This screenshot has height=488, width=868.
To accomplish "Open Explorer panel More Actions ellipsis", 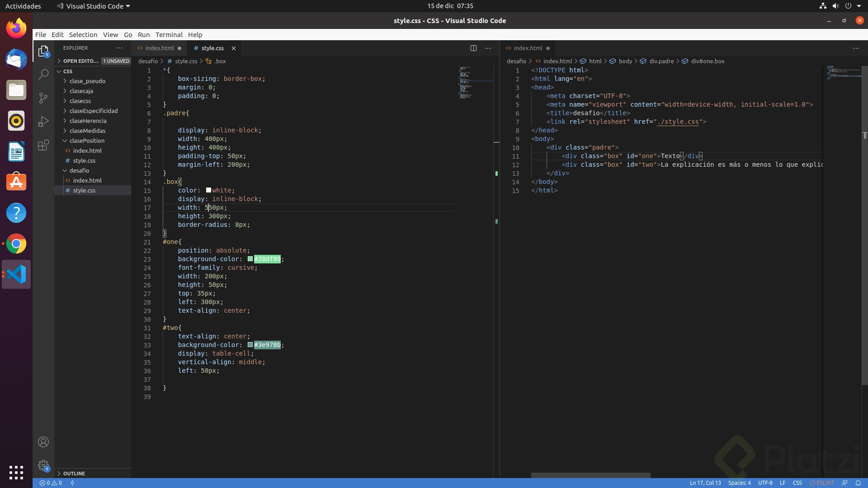I will 119,48.
